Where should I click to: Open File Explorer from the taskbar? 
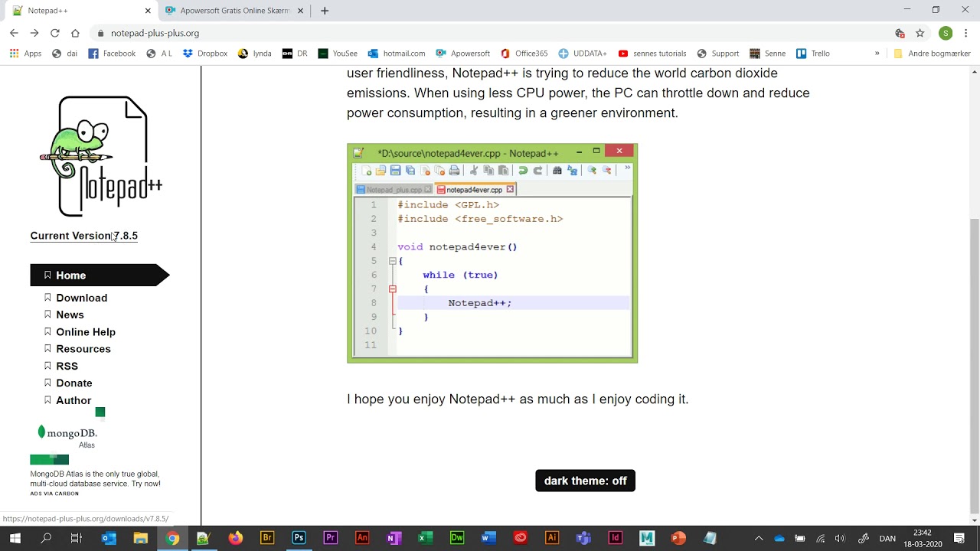(x=140, y=538)
